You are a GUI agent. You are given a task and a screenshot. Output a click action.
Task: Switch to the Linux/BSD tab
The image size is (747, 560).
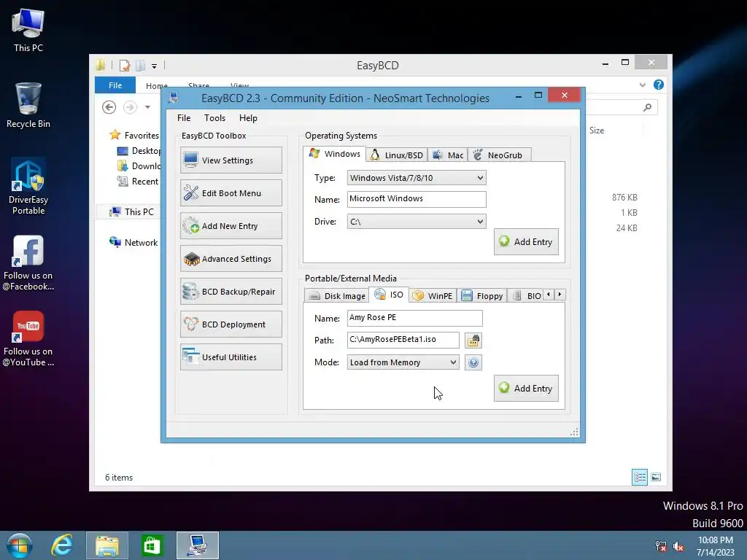(x=396, y=155)
